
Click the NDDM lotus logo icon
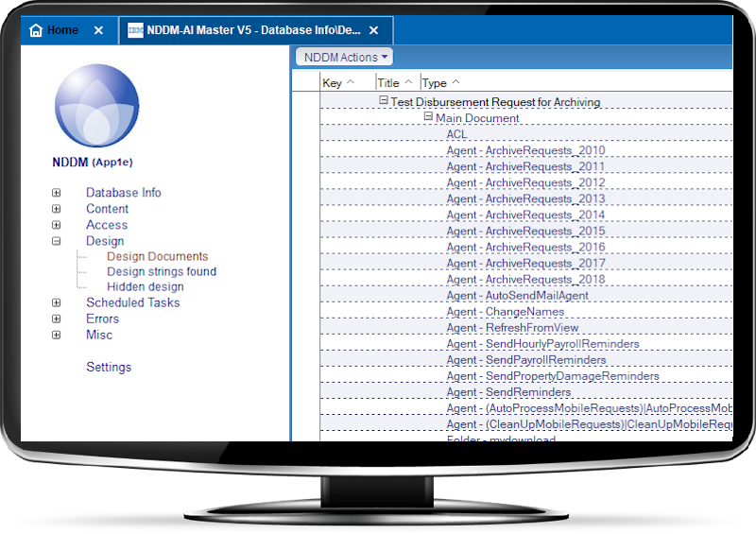tap(96, 105)
